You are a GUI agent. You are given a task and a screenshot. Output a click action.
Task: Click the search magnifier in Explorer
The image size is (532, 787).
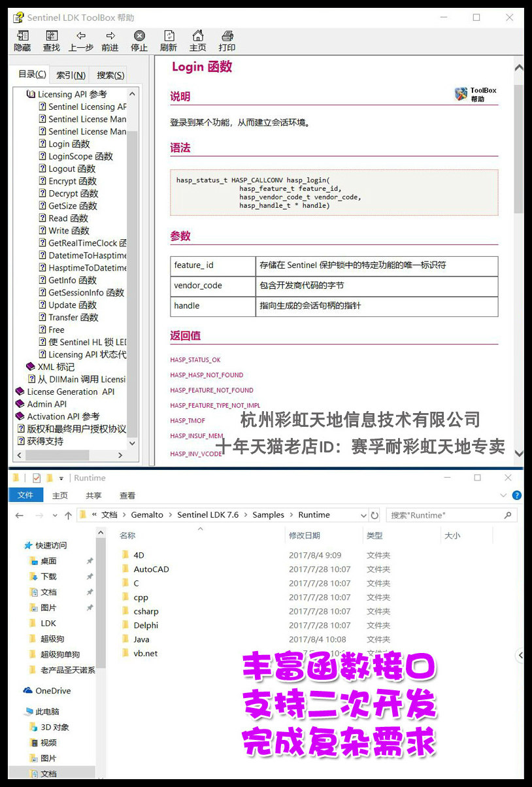click(x=508, y=515)
